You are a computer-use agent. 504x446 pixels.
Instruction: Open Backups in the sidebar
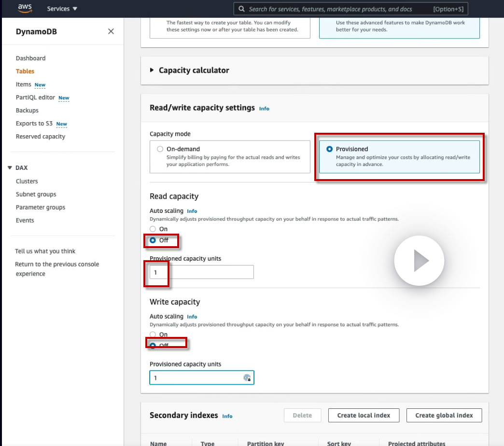27,110
